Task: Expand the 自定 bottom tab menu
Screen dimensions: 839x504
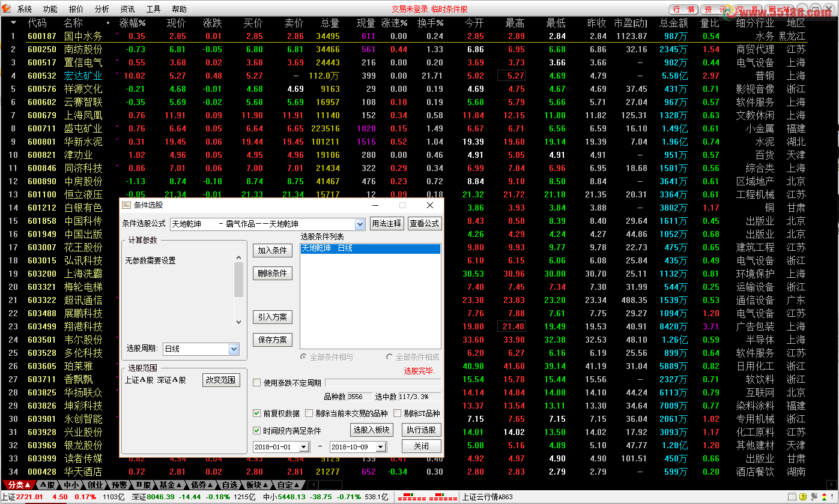Action: [297, 485]
